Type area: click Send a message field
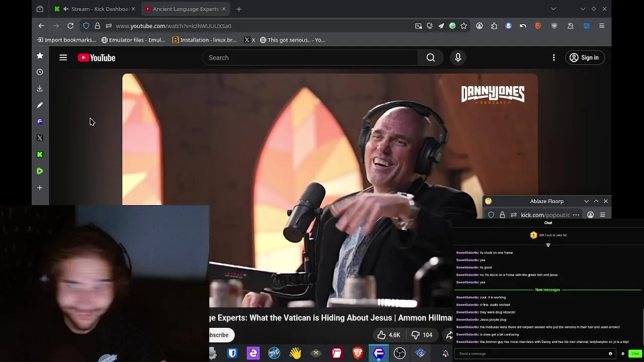The height and width of the screenshot is (362, 644). 531,353
